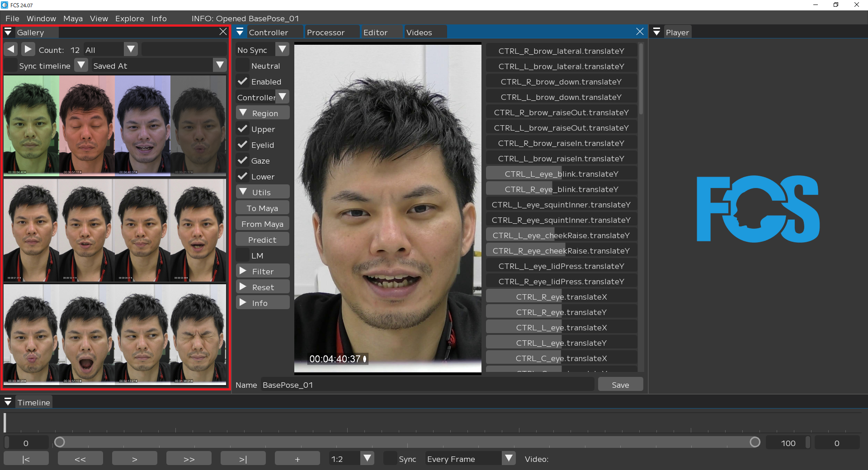Open the No Sync dropdown
The image size is (868, 470).
pos(282,49)
